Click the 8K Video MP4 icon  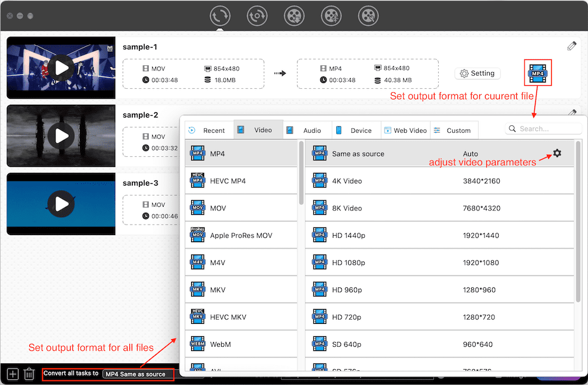pyautogui.click(x=319, y=207)
